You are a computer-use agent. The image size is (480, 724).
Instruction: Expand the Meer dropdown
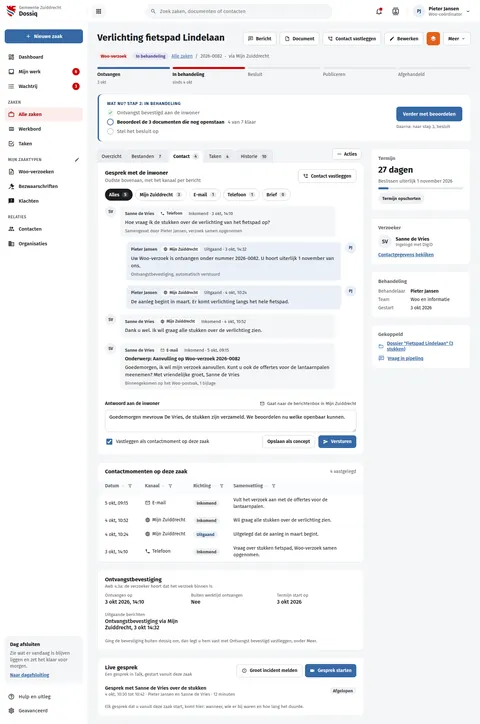coord(457,38)
